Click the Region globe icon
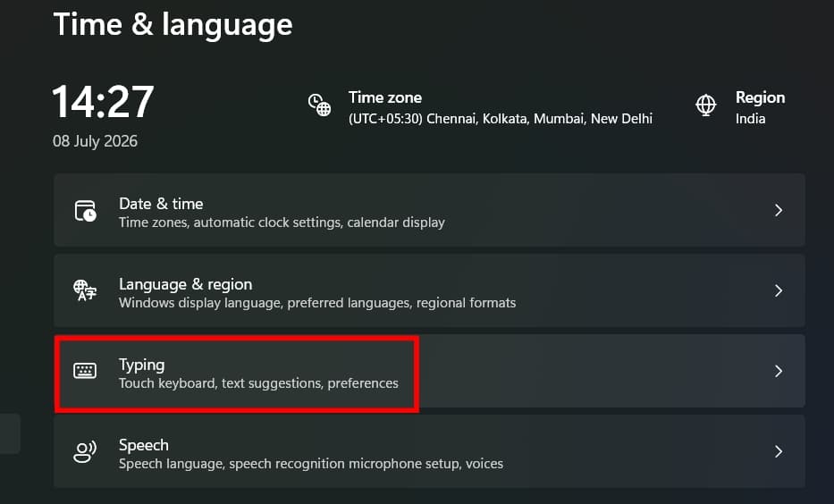This screenshot has height=504, width=834. click(706, 105)
